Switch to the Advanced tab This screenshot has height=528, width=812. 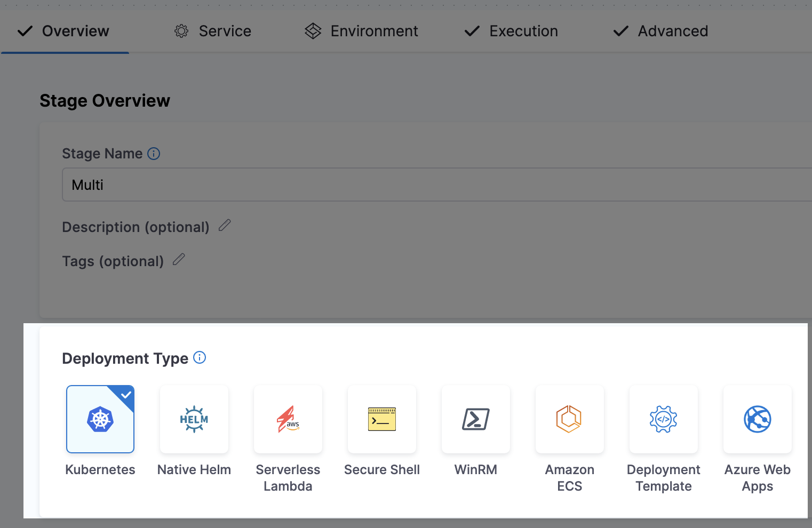tap(660, 31)
